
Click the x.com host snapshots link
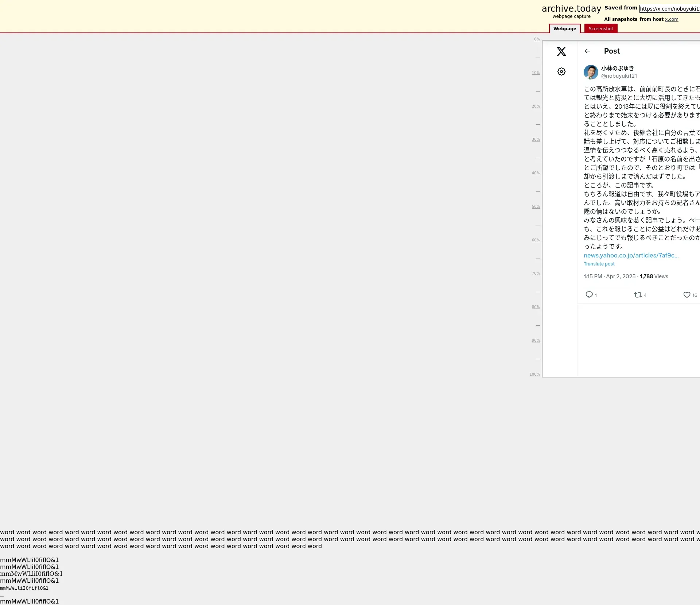tap(671, 19)
